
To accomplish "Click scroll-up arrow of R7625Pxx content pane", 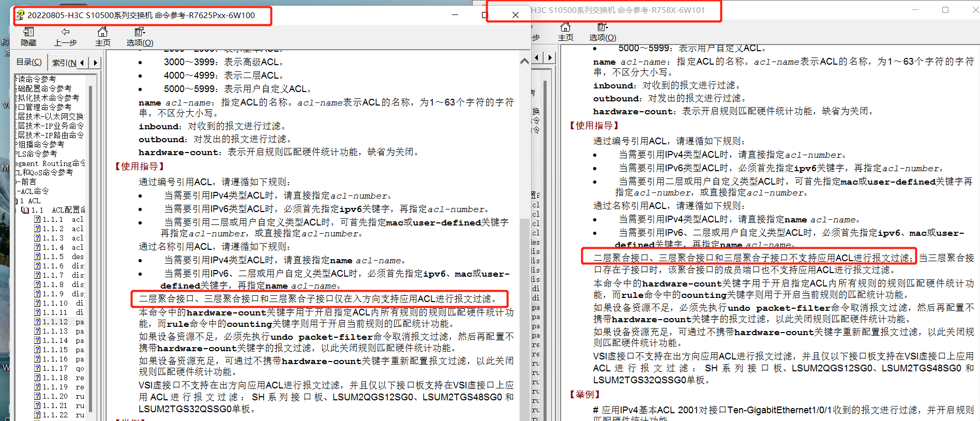I will coord(524,61).
